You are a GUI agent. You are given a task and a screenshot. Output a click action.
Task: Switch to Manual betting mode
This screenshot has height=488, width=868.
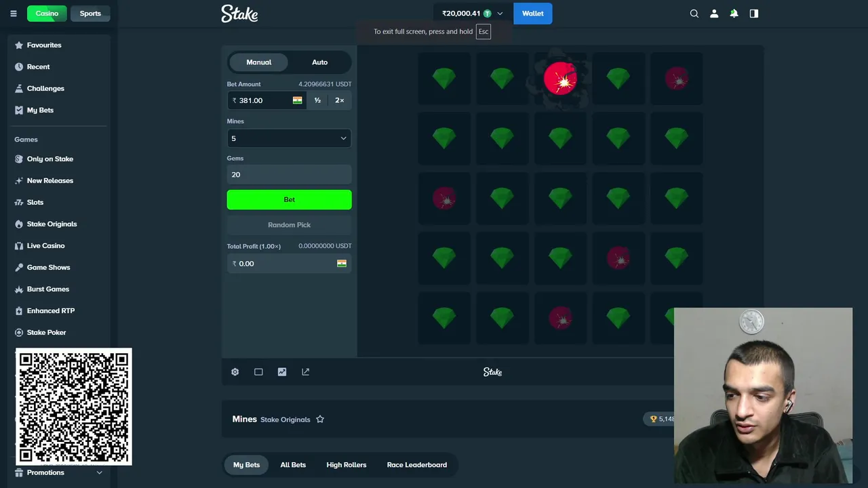coord(258,62)
